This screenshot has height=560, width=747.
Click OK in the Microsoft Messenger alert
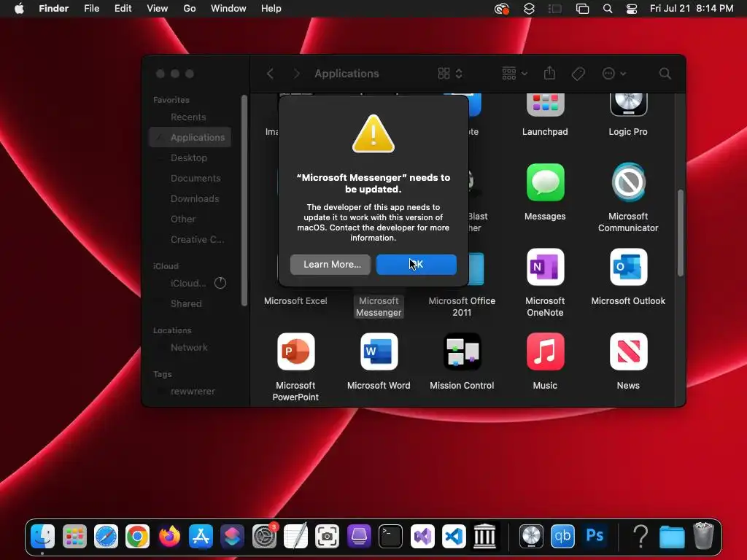point(416,264)
